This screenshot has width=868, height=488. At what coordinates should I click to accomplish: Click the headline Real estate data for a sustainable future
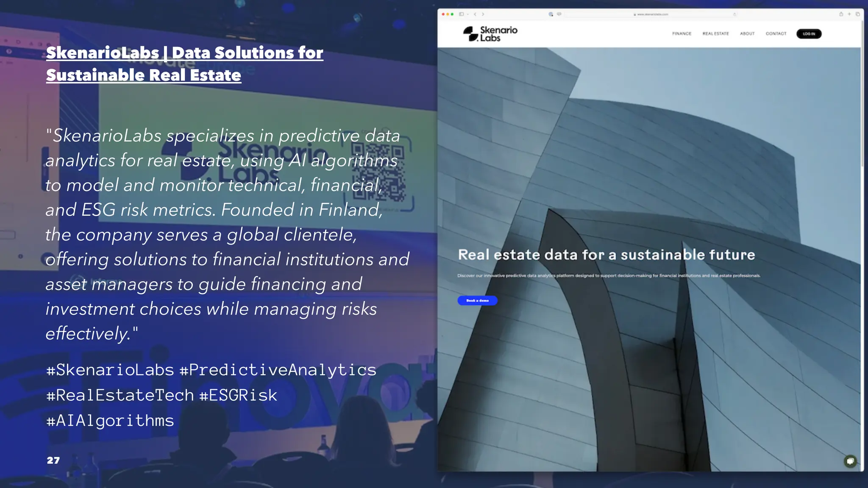(x=606, y=255)
